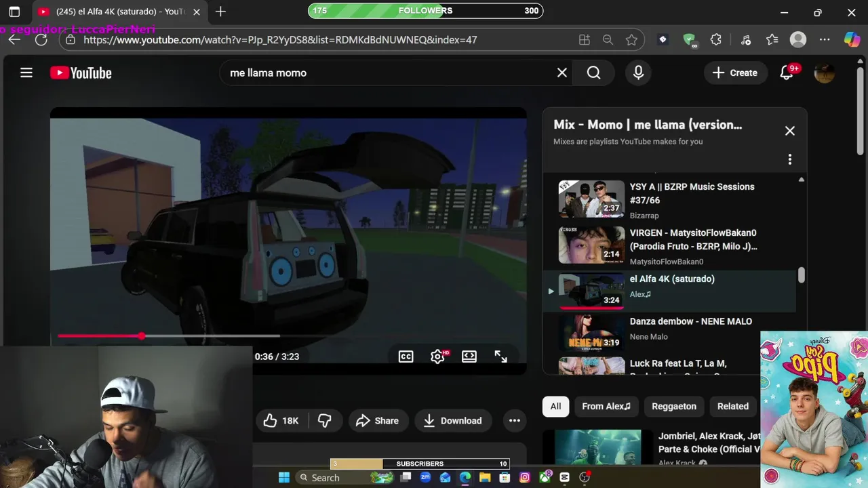This screenshot has width=868, height=488.
Task: Click the Bizarrap channel name
Action: pos(644,216)
